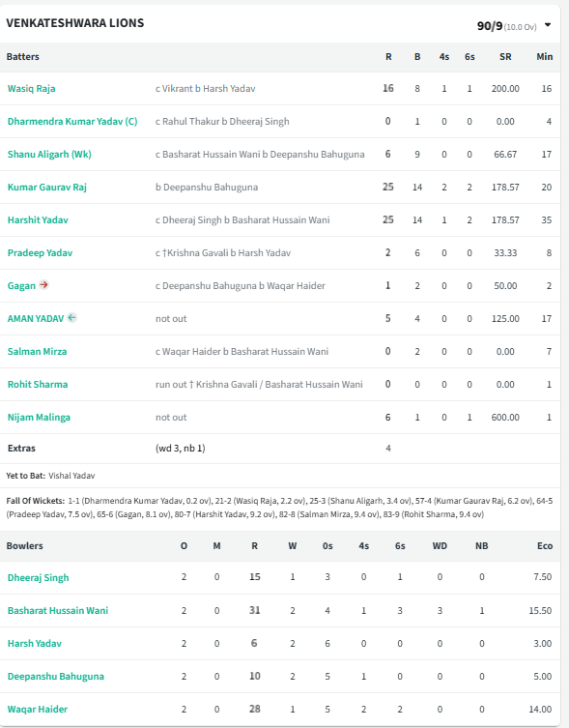Collapse the Venkateshwara Lions innings dropdown arrow
Image resolution: width=569 pixels, height=728 pixels.
coord(548,25)
